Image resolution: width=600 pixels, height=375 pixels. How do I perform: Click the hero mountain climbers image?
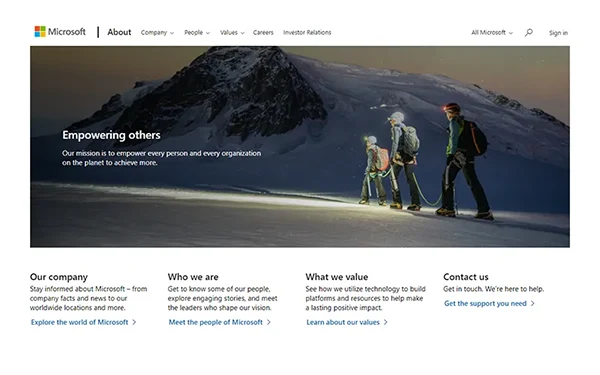coord(300,147)
